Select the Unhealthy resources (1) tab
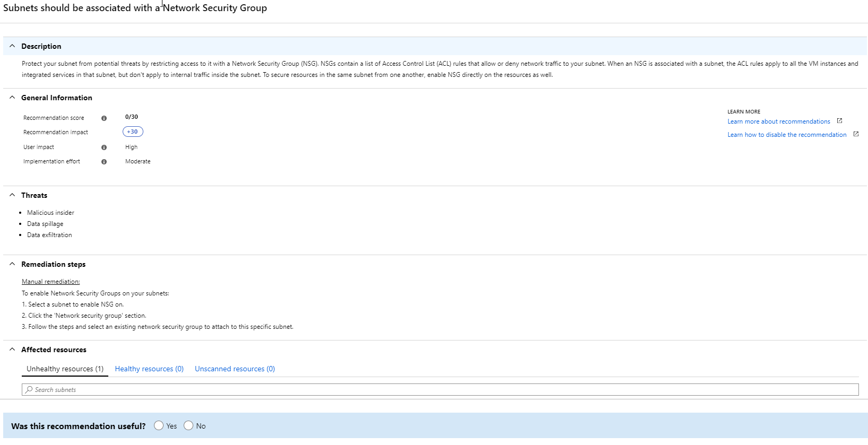The height and width of the screenshot is (445, 868). pyautogui.click(x=65, y=369)
